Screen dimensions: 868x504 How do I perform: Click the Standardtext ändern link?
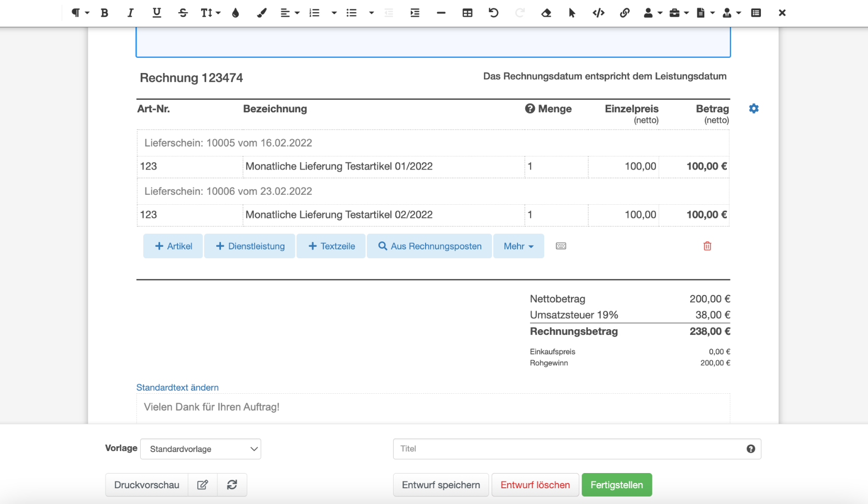click(177, 387)
